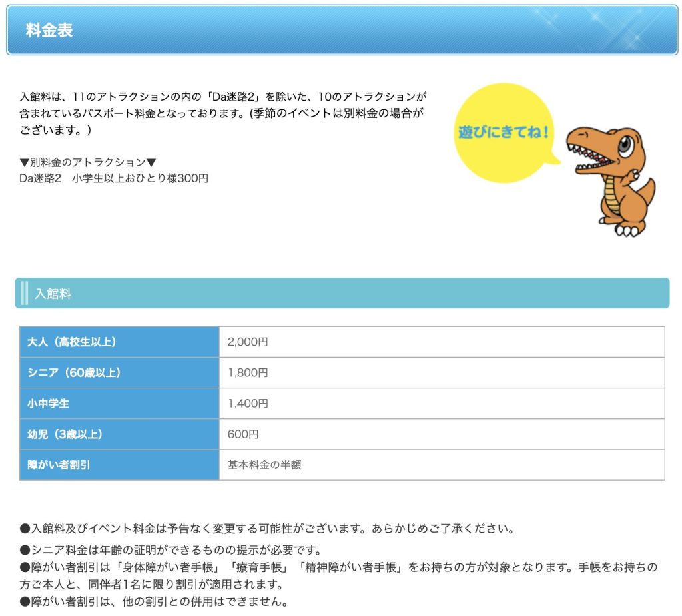Click the double-bar icon beside 入館料 heading
This screenshot has width=682, height=616.
(x=25, y=293)
